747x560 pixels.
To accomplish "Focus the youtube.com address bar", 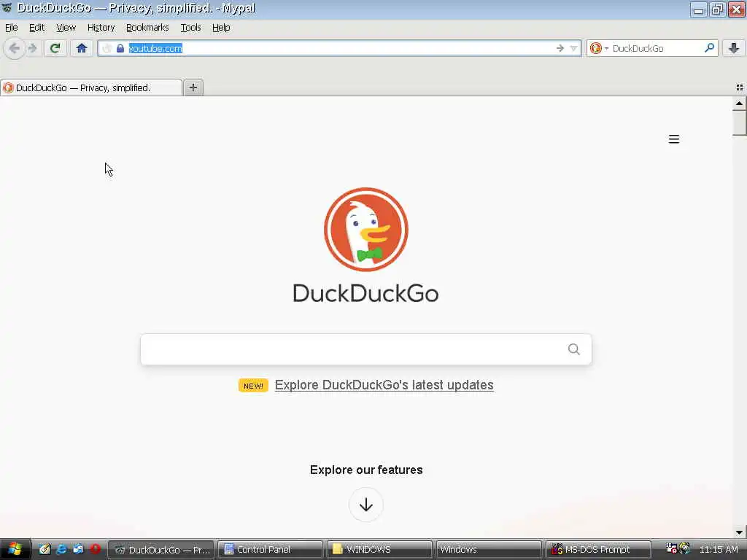I will point(341,48).
